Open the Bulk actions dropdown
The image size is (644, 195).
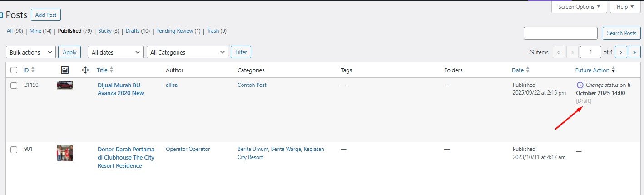click(30, 52)
